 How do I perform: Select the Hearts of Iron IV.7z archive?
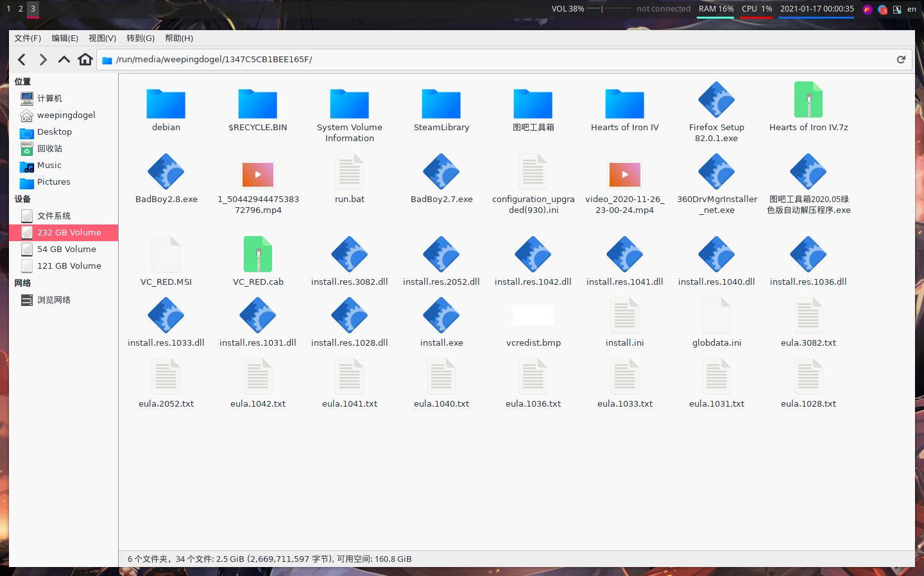pyautogui.click(x=808, y=101)
